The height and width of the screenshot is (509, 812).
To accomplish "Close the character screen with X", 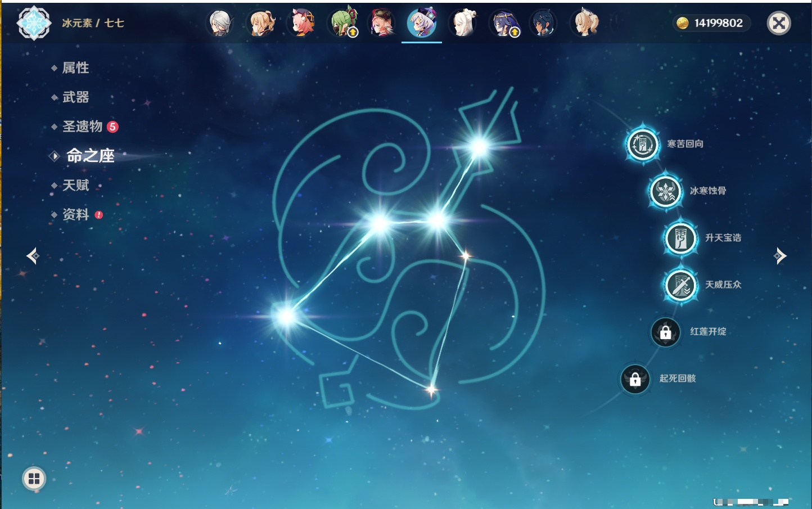I will 779,23.
